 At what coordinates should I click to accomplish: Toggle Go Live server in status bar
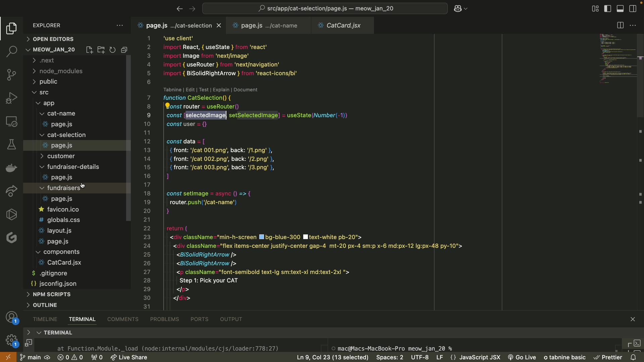(x=522, y=357)
